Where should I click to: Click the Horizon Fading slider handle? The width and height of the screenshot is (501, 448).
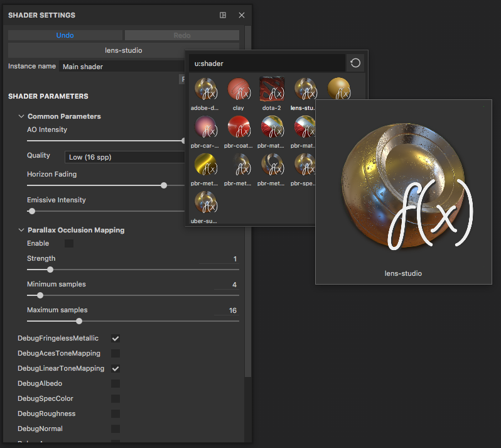pos(164,185)
